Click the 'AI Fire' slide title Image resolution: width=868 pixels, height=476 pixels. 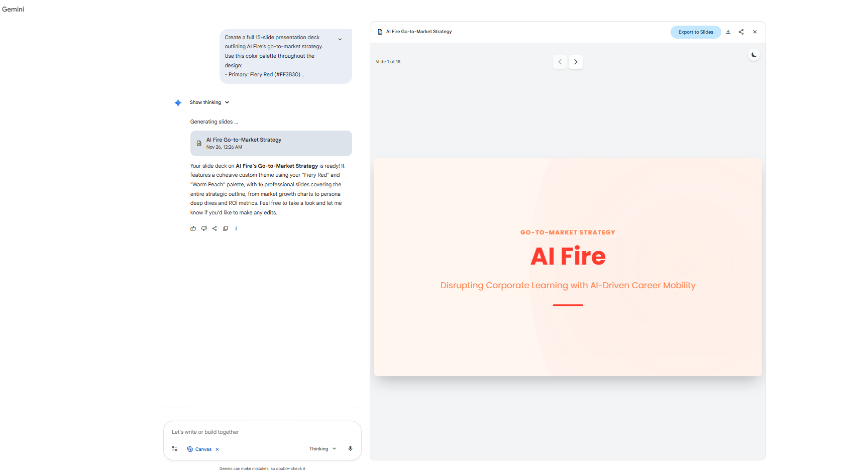pyautogui.click(x=568, y=256)
